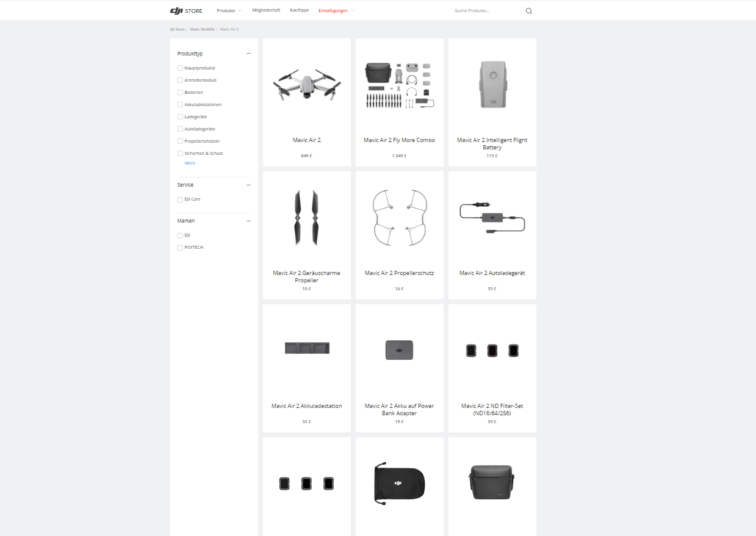Open the 'Mavic Air 2' product title
The width and height of the screenshot is (756, 536).
(x=307, y=140)
